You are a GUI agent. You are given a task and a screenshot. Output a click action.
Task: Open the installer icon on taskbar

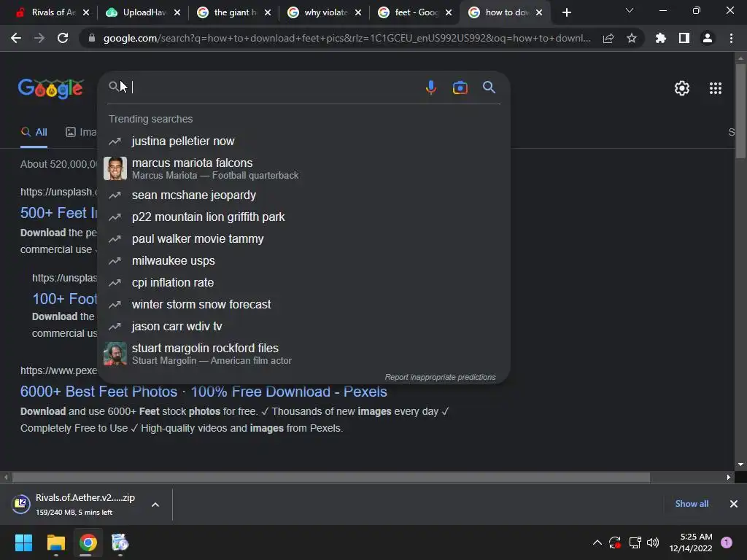[x=120, y=542]
